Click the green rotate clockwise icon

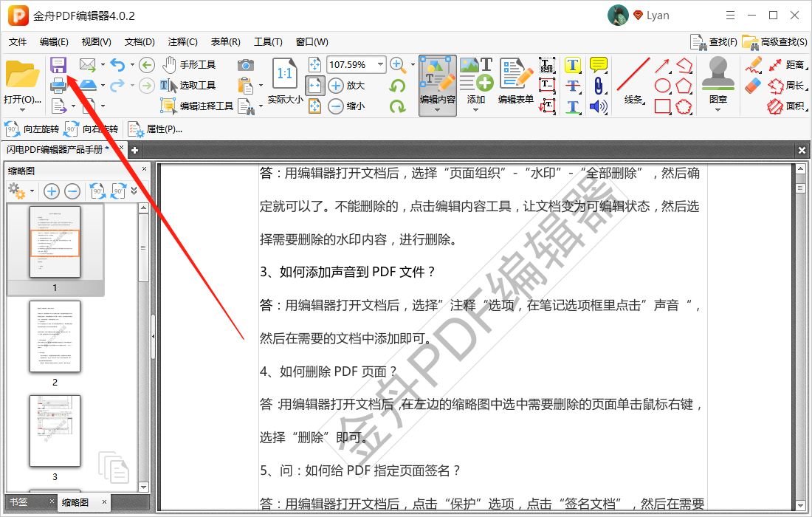[x=397, y=106]
